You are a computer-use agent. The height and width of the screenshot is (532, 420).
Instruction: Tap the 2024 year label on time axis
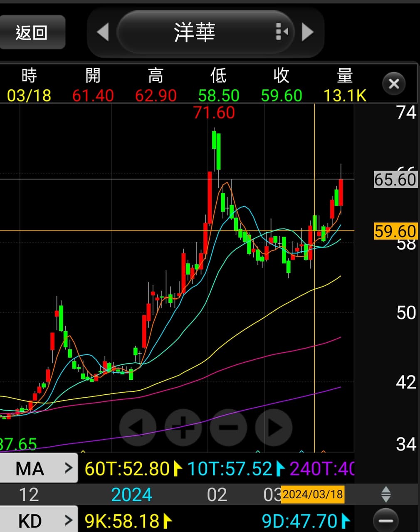(x=131, y=495)
